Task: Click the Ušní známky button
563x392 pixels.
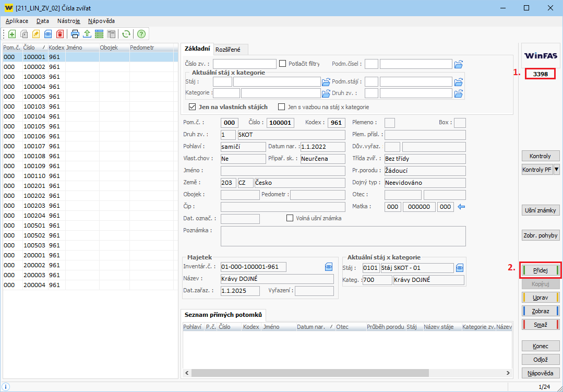Action: pyautogui.click(x=541, y=210)
